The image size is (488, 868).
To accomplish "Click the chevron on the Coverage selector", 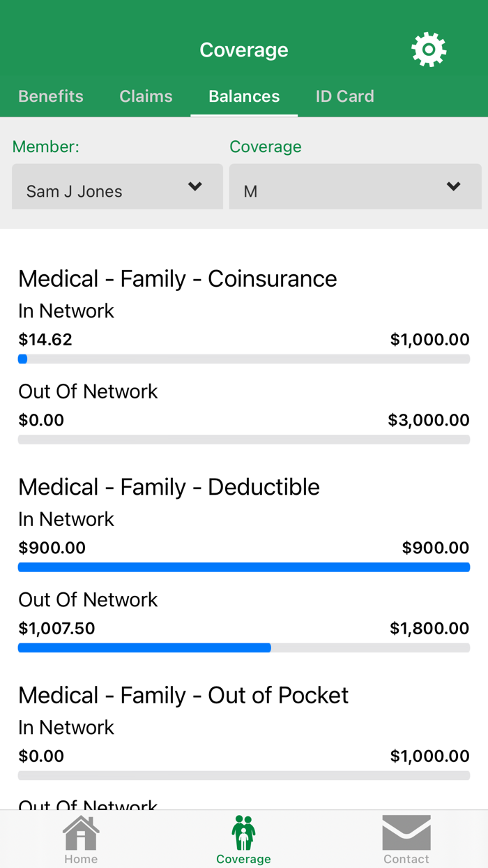I will click(x=453, y=186).
